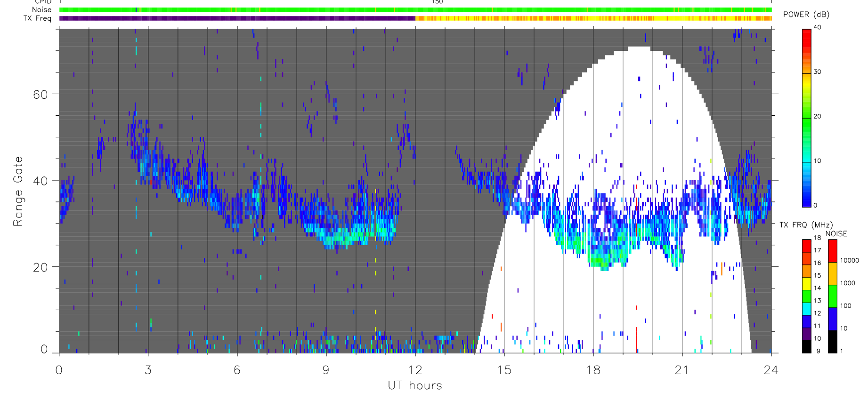Click the TX frequency scale value '9'
868x400 pixels.
pyautogui.click(x=818, y=351)
